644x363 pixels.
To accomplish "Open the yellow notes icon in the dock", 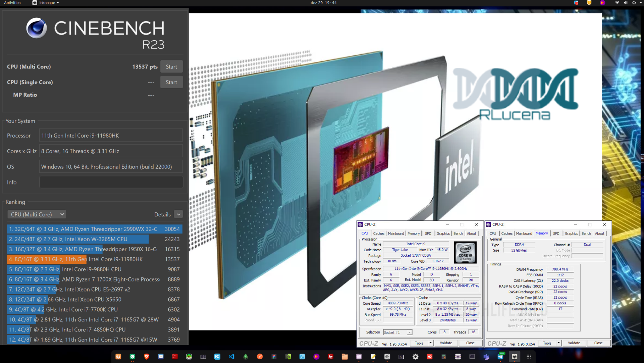I will pos(373,357).
